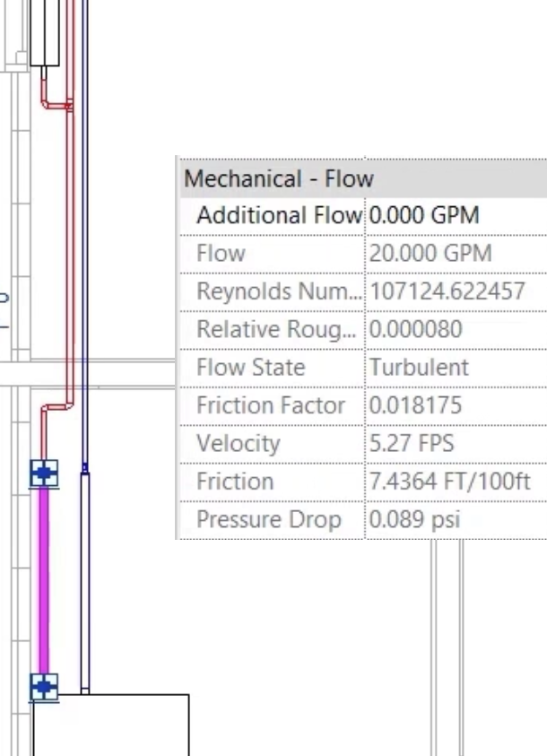
Task: Click the Flow parameter label
Action: click(x=221, y=254)
